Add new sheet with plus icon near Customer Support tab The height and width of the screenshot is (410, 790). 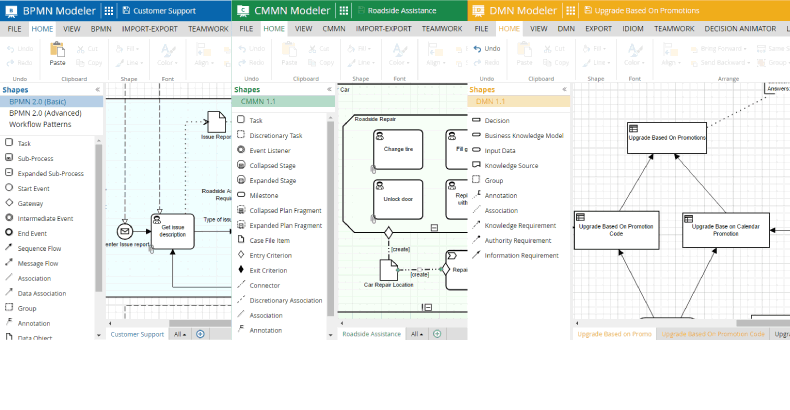point(200,334)
